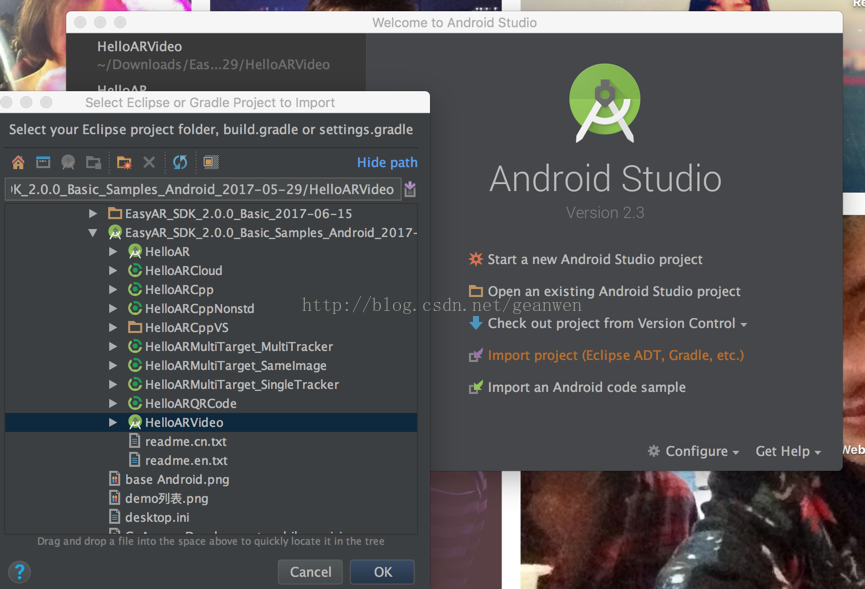Click the new project starburst icon
The width and height of the screenshot is (865, 589).
coord(476,259)
